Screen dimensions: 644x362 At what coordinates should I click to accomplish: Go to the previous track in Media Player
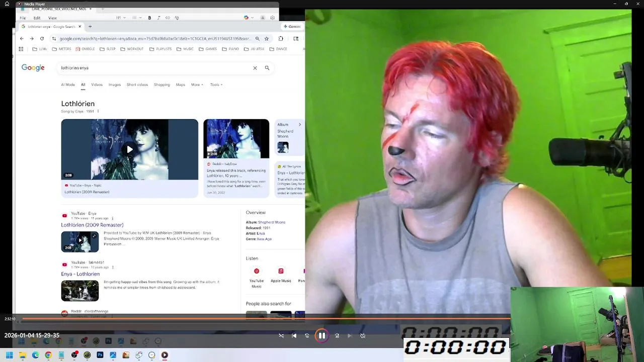point(294,335)
